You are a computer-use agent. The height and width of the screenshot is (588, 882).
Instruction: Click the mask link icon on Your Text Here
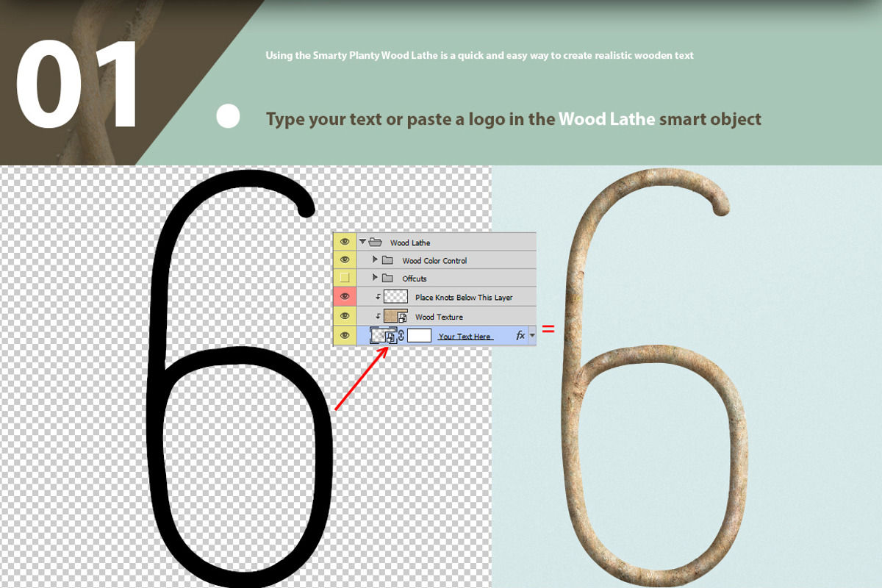(401, 336)
